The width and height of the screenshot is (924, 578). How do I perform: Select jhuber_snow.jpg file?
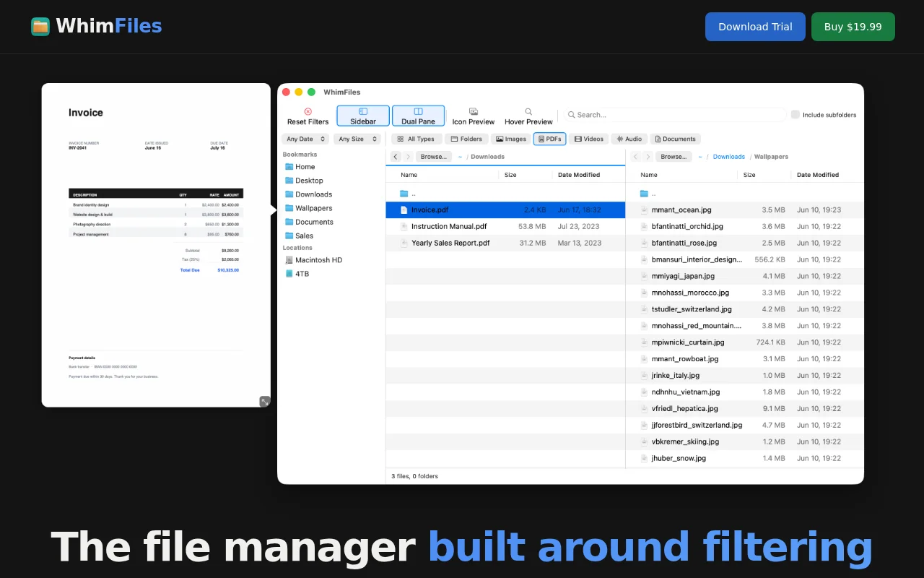click(745, 459)
